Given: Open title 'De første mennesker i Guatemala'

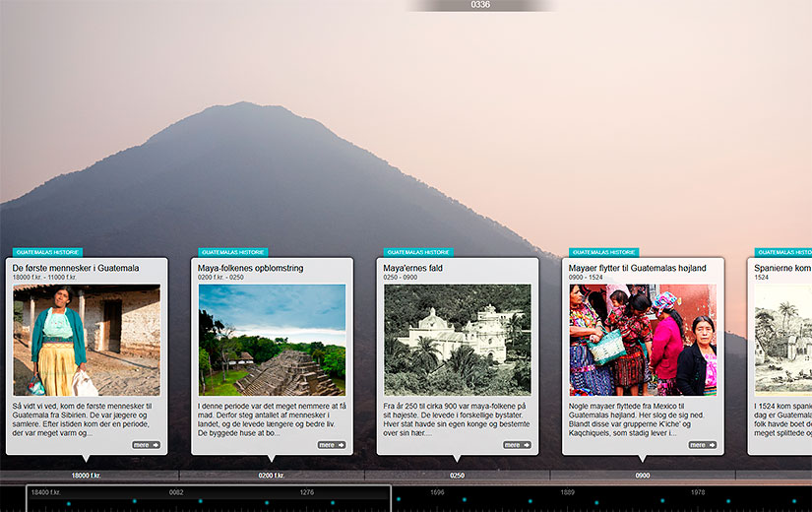Looking at the screenshot, I should coord(76,268).
